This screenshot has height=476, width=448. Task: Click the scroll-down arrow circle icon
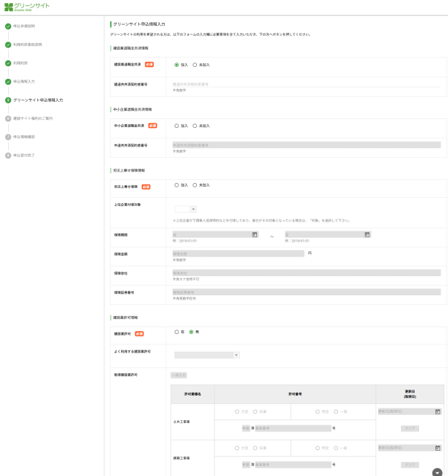438,471
